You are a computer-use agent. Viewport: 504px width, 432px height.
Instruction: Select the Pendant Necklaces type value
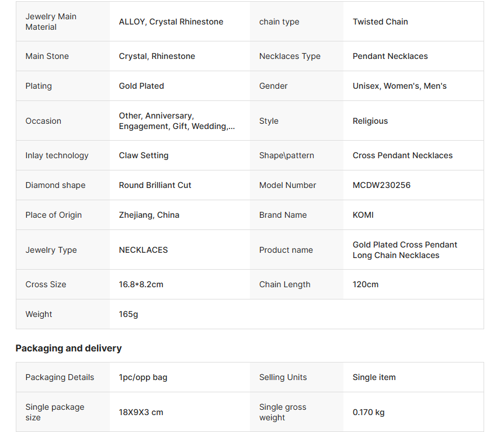tap(390, 56)
